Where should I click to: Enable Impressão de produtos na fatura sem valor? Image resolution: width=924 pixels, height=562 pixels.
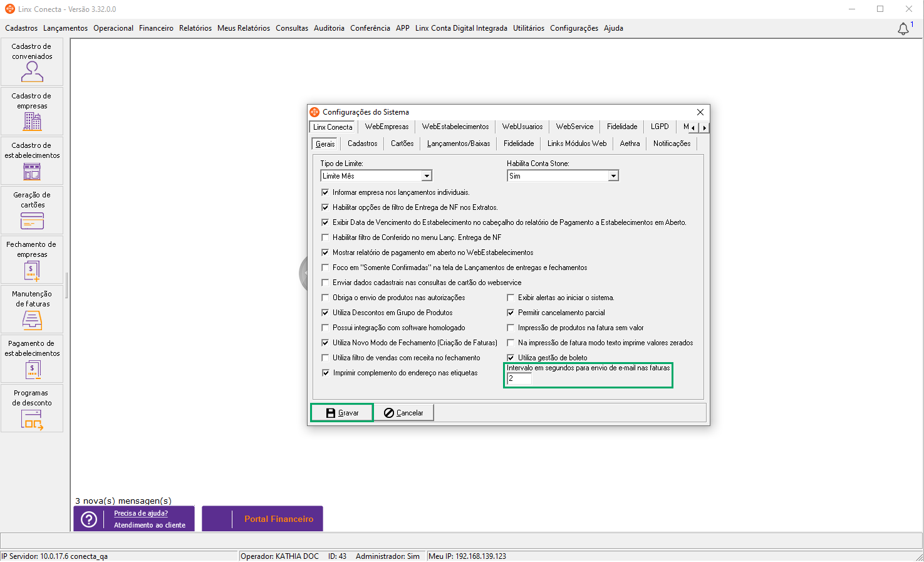511,328
